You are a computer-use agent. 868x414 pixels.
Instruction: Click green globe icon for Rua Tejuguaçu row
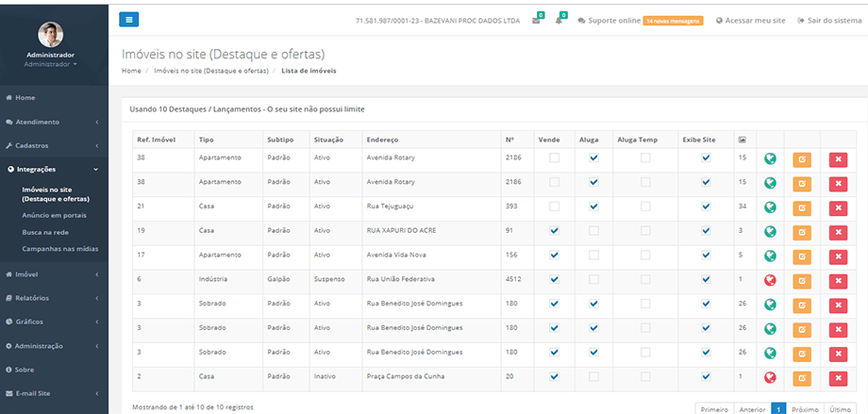(770, 207)
